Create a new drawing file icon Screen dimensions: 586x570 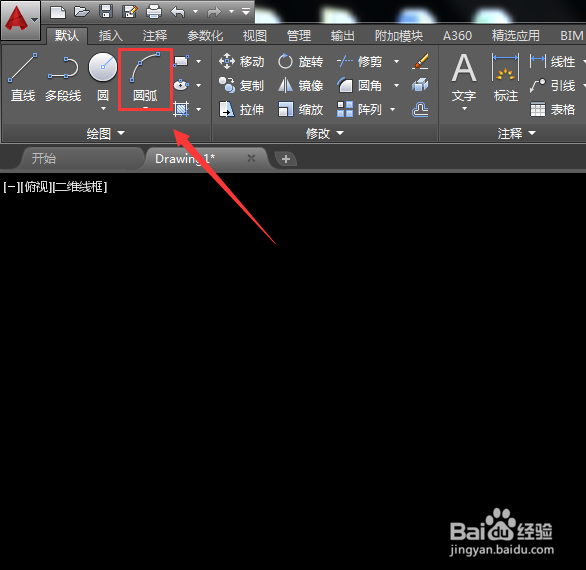[x=58, y=12]
